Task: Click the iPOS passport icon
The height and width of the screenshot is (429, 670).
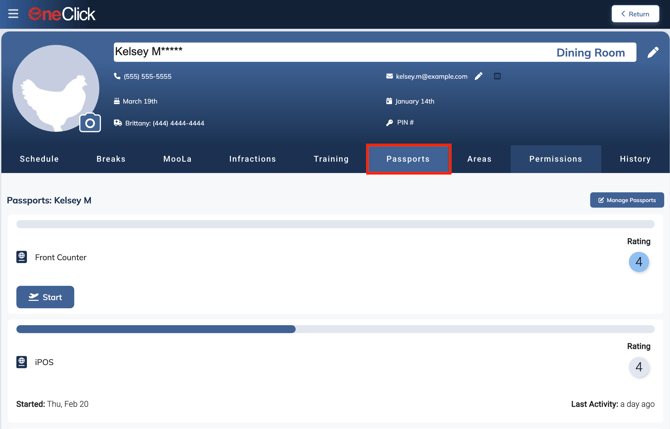Action: pyautogui.click(x=22, y=362)
